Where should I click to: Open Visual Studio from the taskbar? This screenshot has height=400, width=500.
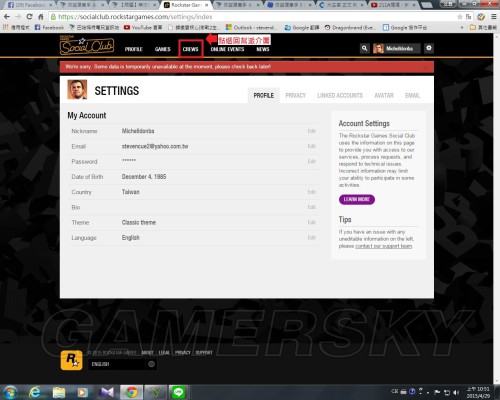(x=107, y=392)
